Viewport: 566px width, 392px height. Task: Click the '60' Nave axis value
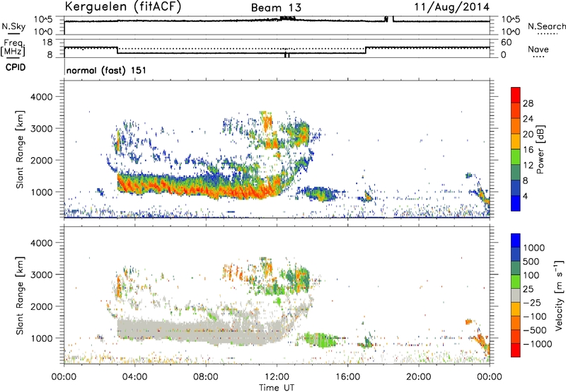click(507, 42)
